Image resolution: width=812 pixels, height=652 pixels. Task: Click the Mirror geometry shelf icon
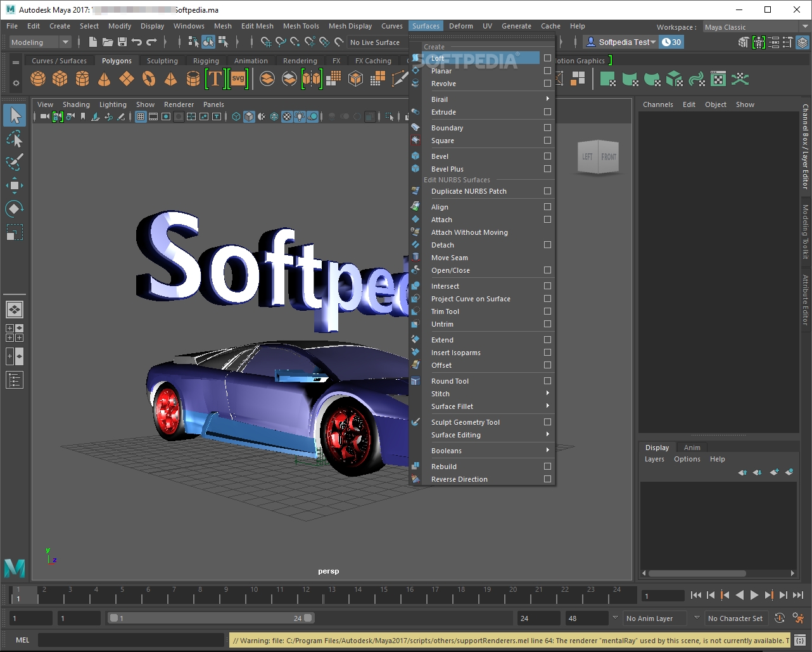click(312, 78)
